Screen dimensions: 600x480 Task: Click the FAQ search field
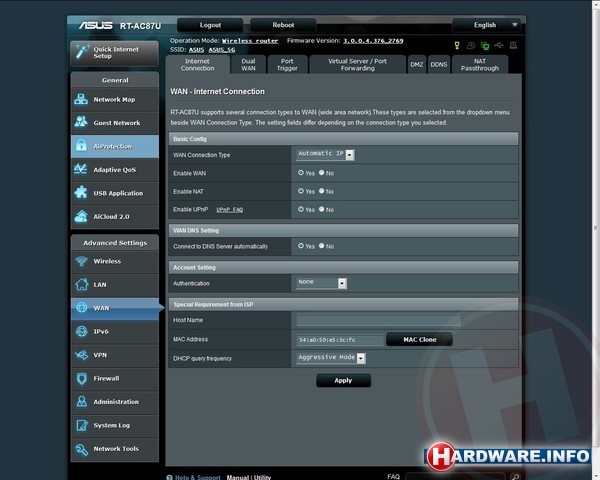(456, 477)
